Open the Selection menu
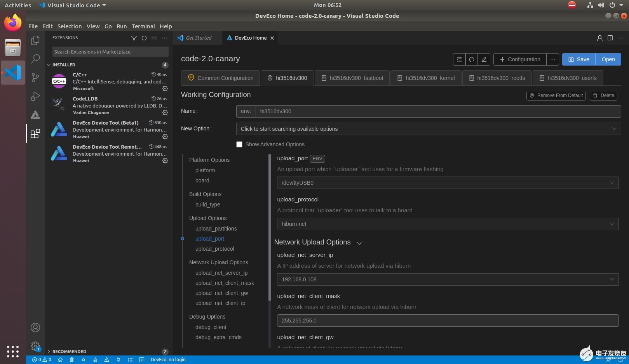 [x=70, y=26]
